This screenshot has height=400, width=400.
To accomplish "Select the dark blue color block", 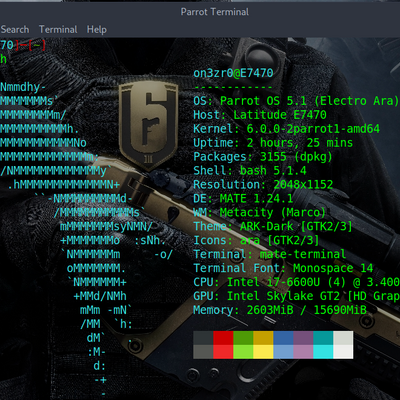I will pos(283,338).
